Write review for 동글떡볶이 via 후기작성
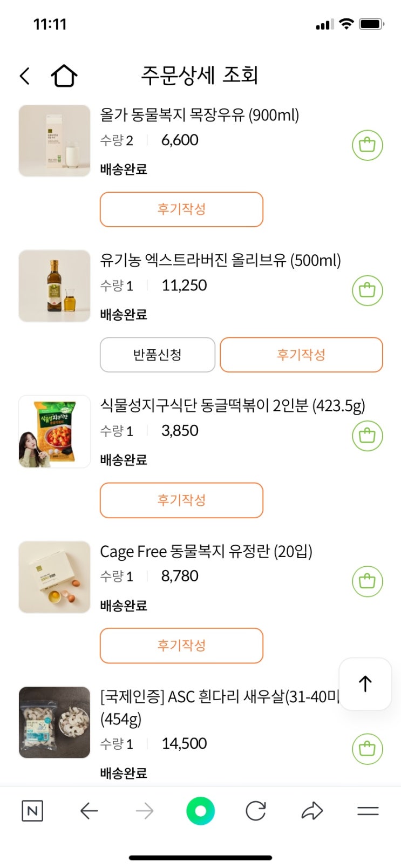The width and height of the screenshot is (401, 868). [x=181, y=500]
